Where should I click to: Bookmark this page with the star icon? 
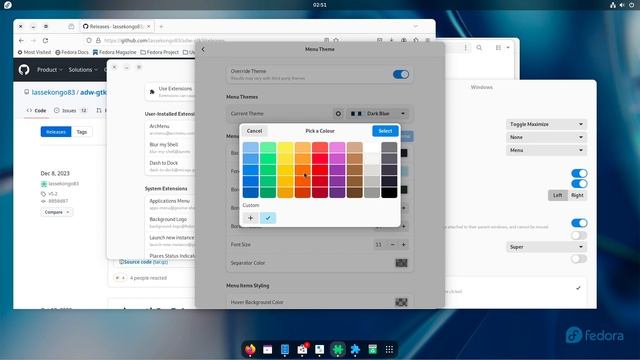[336, 40]
